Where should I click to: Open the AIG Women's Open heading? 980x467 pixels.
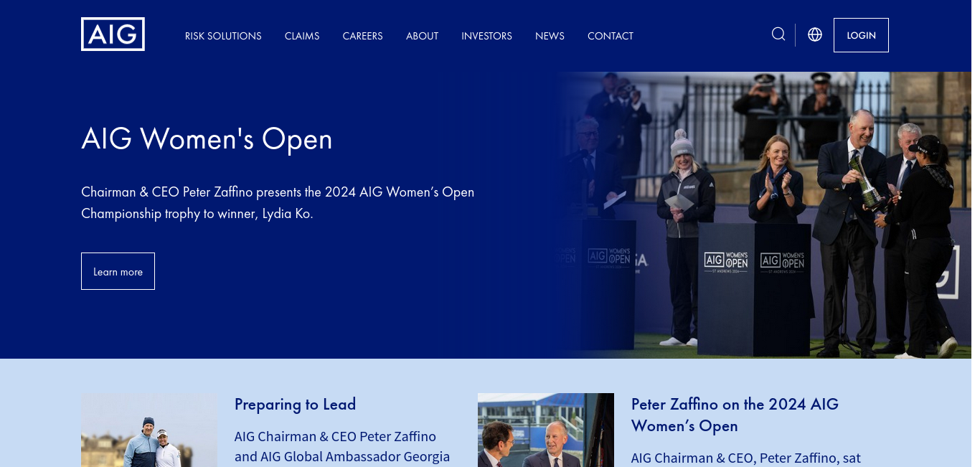(207, 138)
